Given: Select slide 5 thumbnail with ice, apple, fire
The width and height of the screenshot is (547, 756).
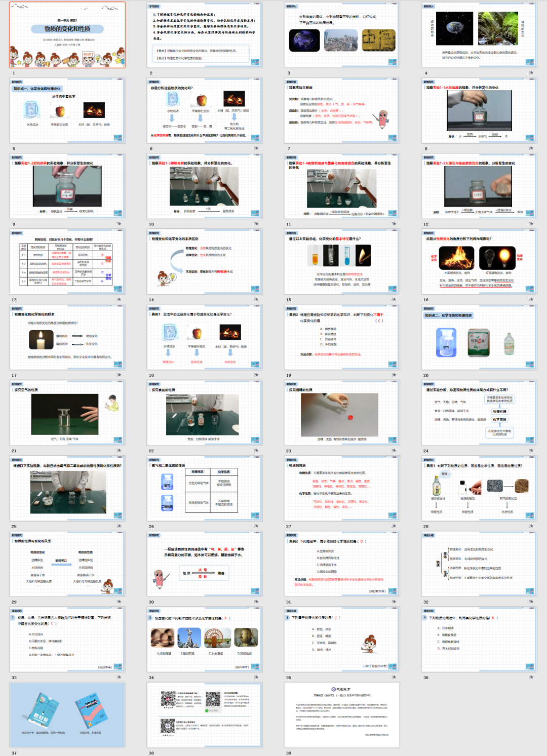Looking at the screenshot, I should (x=67, y=110).
